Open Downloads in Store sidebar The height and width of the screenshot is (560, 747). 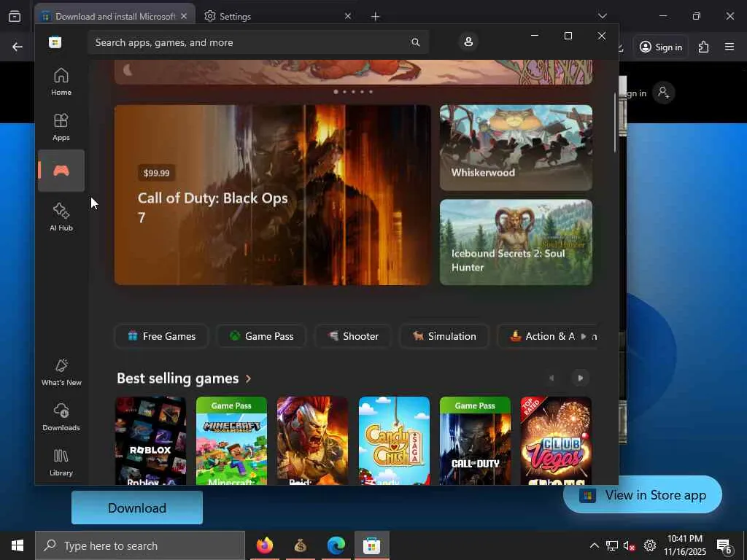(61, 417)
